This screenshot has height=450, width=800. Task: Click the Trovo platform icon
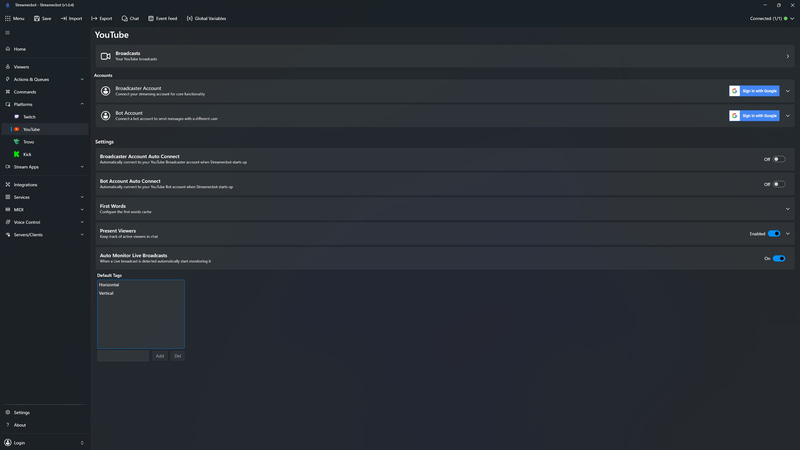[17, 142]
